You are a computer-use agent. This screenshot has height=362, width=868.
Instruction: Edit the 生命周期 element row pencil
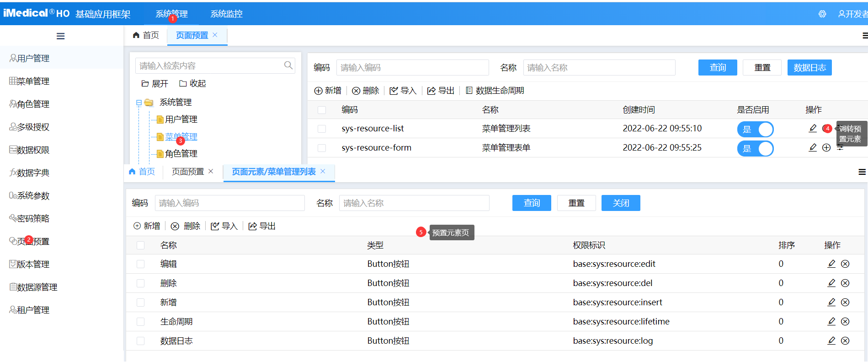pos(831,322)
